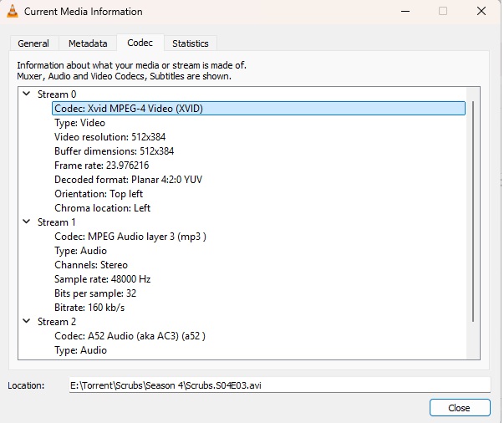Minimize the Current Media Information window
Image resolution: width=504 pixels, height=423 pixels.
pyautogui.click(x=405, y=11)
